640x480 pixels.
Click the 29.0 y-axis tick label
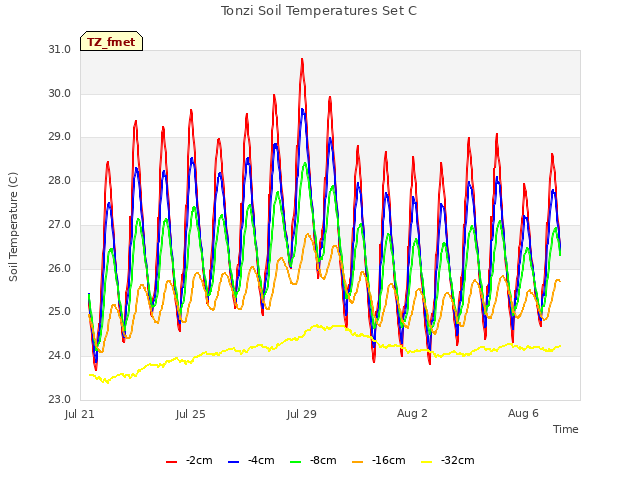[60, 136]
